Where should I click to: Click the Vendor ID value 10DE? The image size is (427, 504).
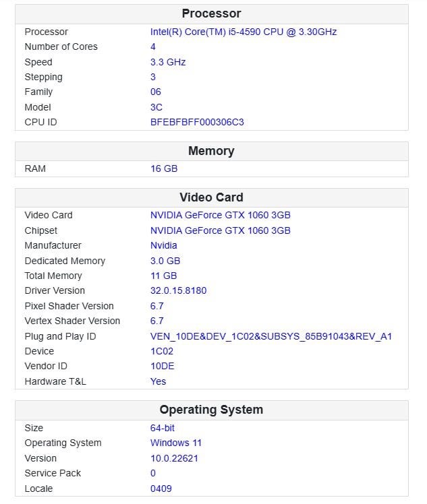[x=162, y=366]
